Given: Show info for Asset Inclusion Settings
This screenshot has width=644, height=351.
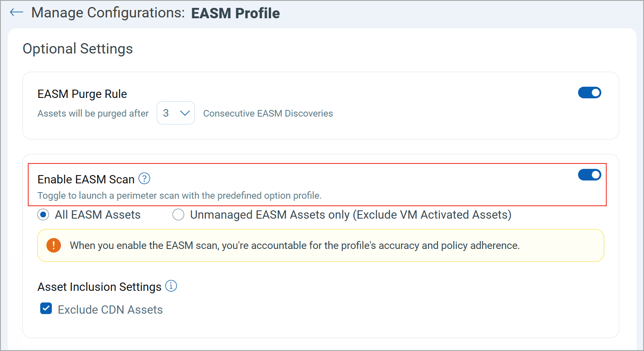Looking at the screenshot, I should tap(171, 286).
